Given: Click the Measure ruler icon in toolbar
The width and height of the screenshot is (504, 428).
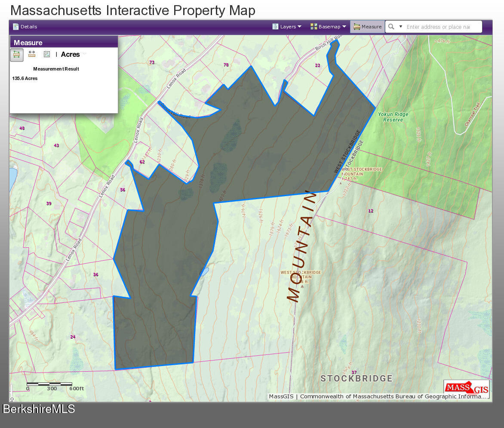Looking at the screenshot, I should pyautogui.click(x=356, y=27).
